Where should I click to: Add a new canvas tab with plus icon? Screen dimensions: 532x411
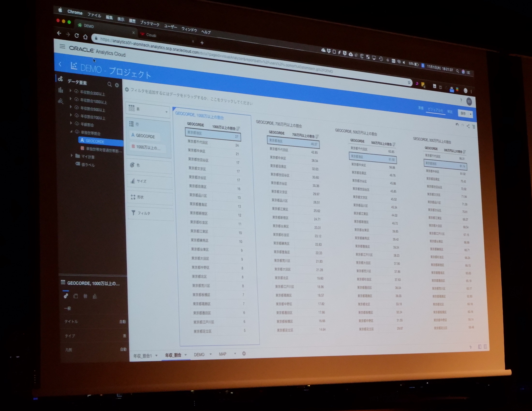pyautogui.click(x=244, y=353)
